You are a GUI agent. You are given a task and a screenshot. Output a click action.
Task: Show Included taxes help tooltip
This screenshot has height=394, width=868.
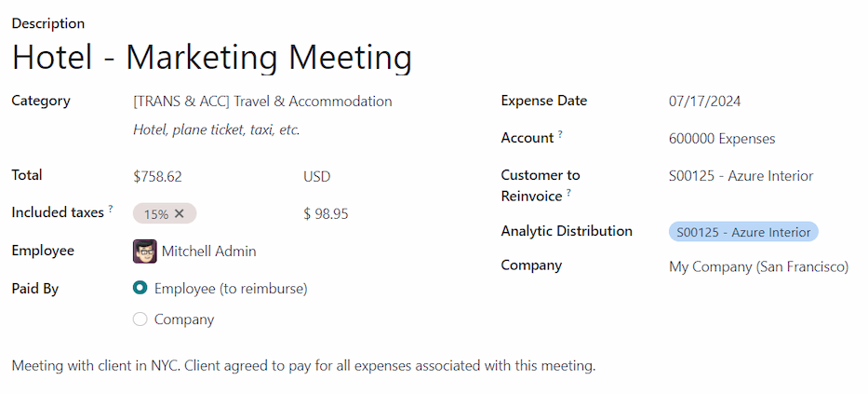pos(111,210)
